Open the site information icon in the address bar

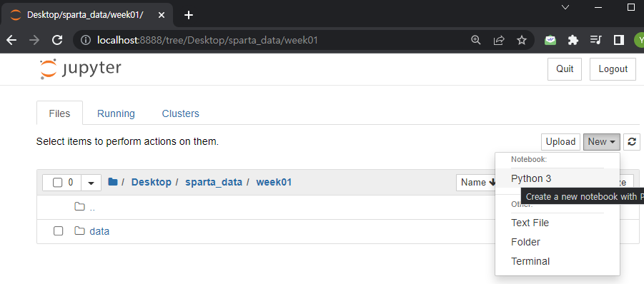(x=86, y=40)
